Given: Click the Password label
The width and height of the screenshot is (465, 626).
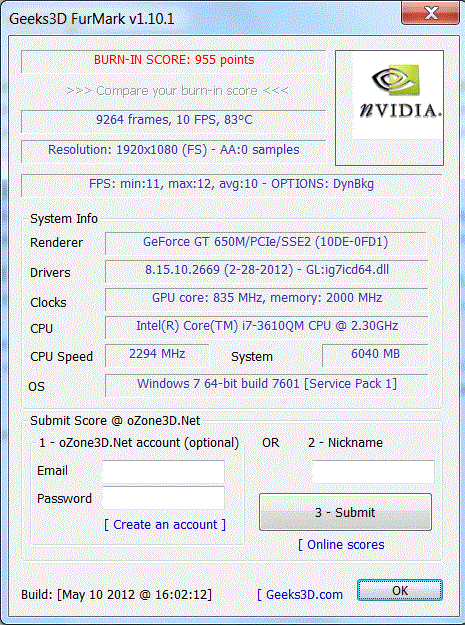Looking at the screenshot, I should [x=64, y=499].
